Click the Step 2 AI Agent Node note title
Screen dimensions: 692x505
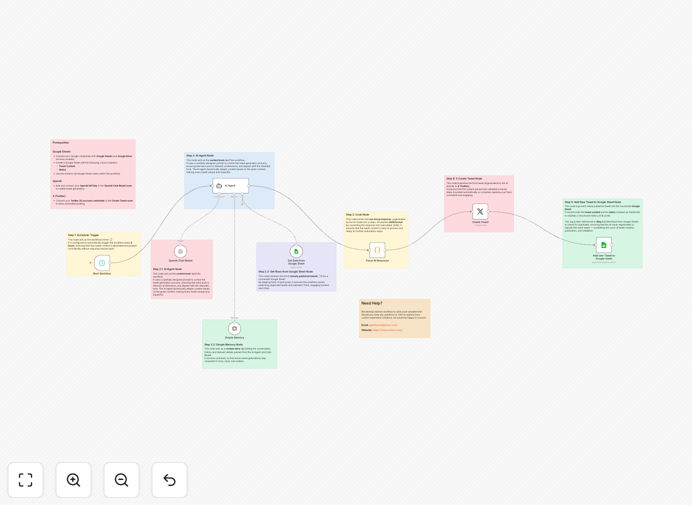point(200,155)
